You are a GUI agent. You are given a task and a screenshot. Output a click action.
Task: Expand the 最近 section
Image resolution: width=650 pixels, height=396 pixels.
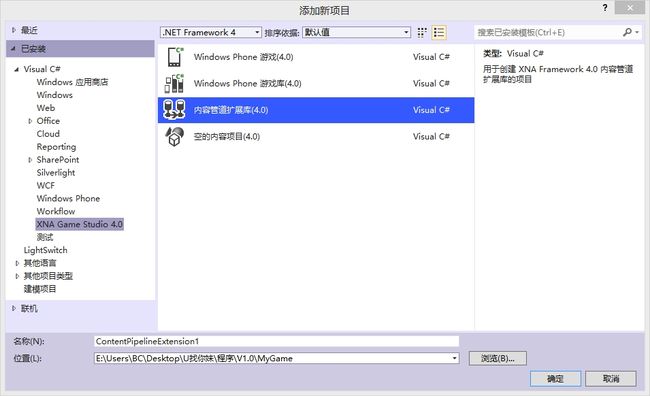(x=14, y=30)
